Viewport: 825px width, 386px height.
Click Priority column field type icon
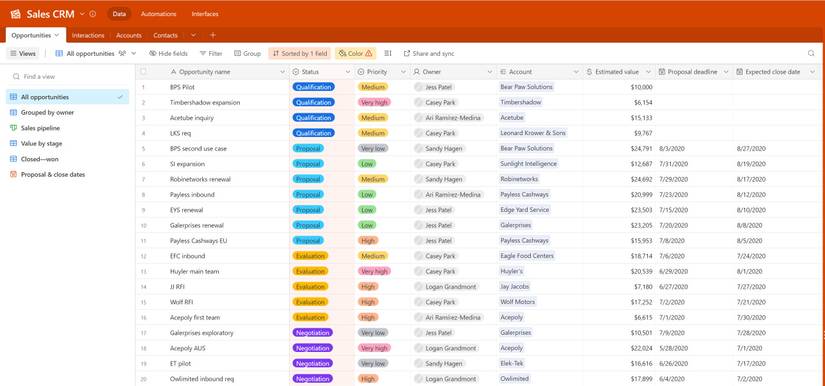point(361,72)
